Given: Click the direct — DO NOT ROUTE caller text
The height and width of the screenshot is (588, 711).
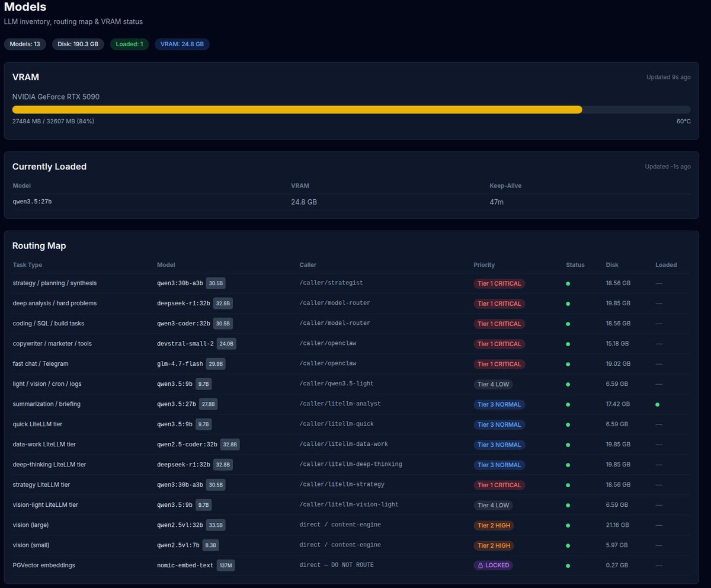Looking at the screenshot, I should [337, 565].
